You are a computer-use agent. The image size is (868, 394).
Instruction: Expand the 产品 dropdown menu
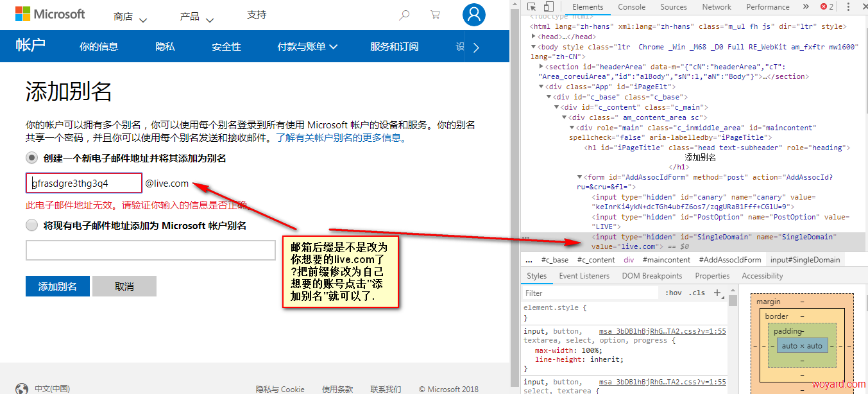click(x=197, y=17)
